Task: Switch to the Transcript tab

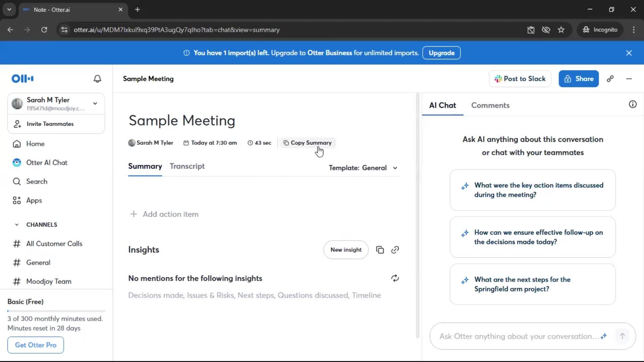Action: click(x=187, y=167)
